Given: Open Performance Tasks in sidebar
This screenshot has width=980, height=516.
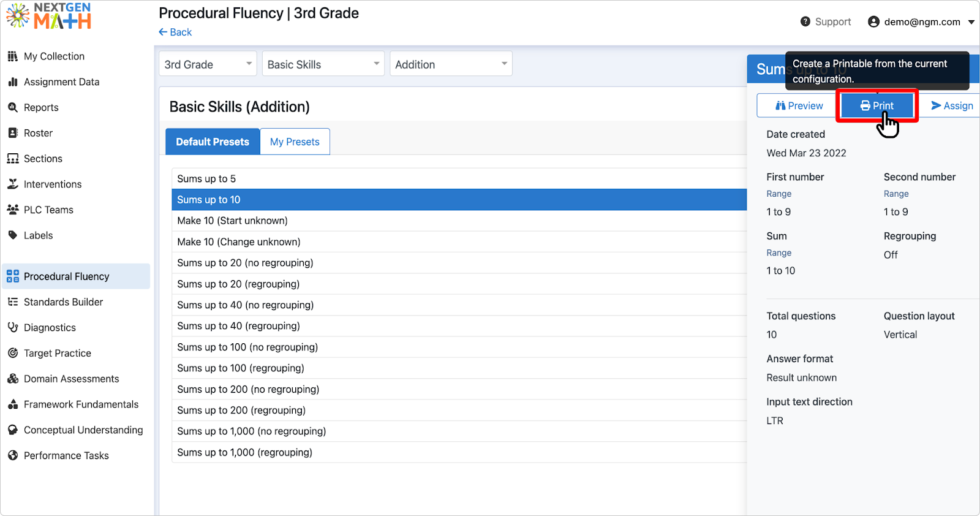Looking at the screenshot, I should click(x=77, y=455).
